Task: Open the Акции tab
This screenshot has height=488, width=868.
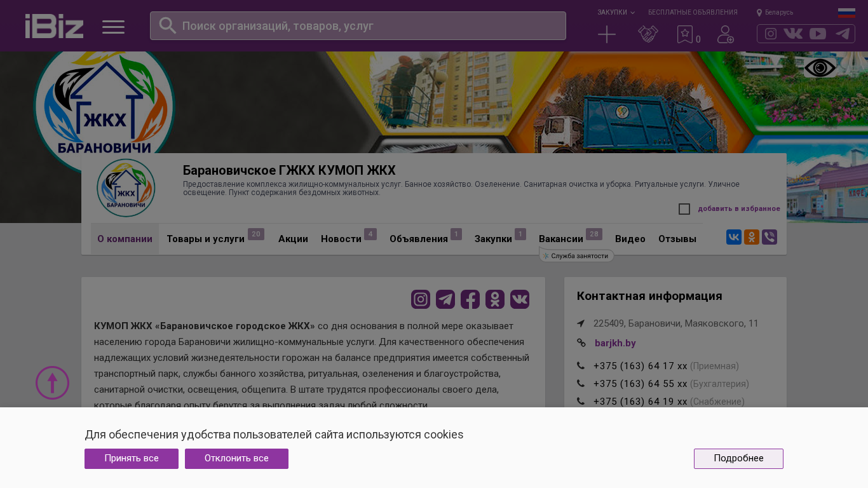Action: point(293,239)
